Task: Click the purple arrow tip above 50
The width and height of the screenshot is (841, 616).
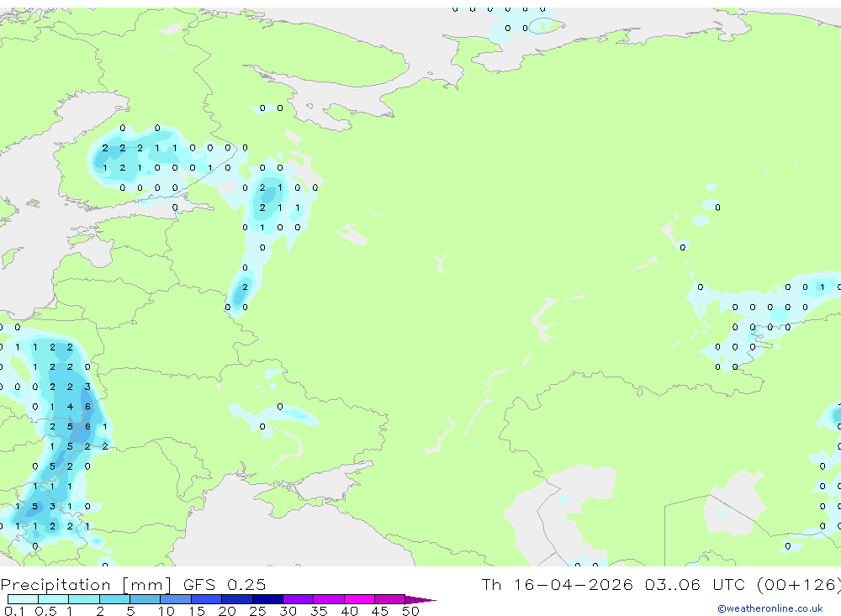Action: (420, 600)
